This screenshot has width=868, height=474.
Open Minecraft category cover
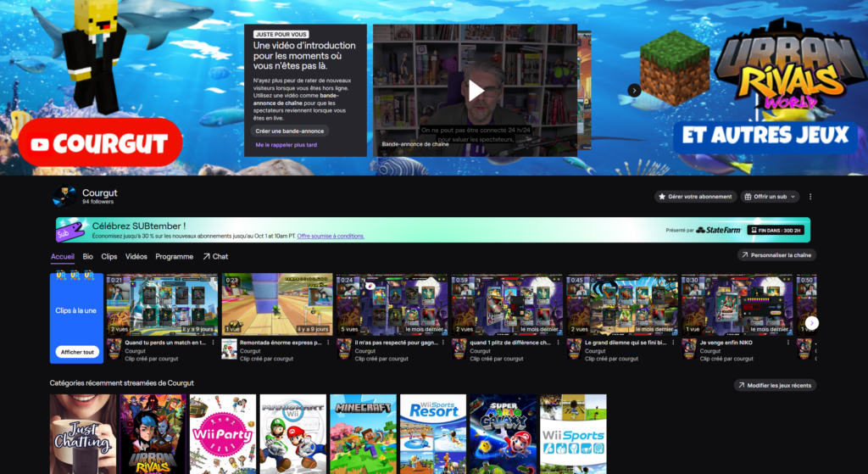coord(363,434)
